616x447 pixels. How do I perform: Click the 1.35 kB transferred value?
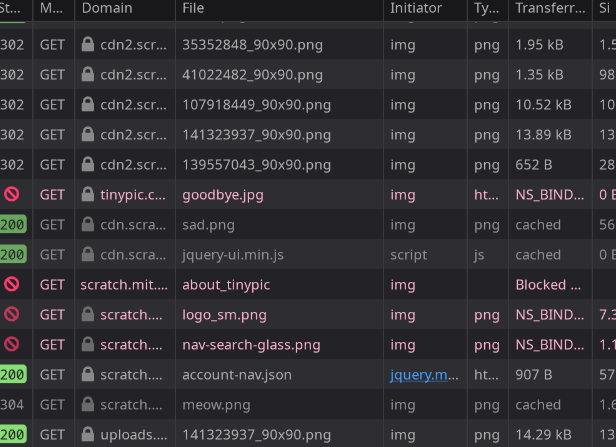pyautogui.click(x=539, y=75)
